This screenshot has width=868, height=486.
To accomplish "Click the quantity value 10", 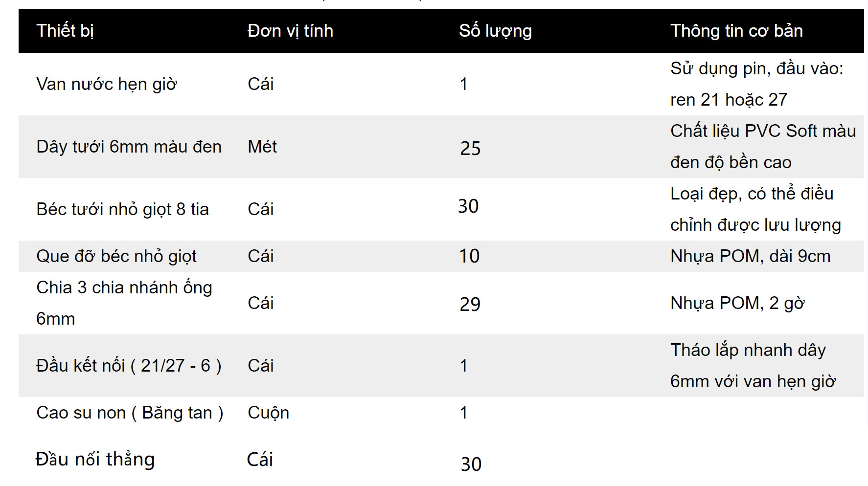I will [x=469, y=256].
